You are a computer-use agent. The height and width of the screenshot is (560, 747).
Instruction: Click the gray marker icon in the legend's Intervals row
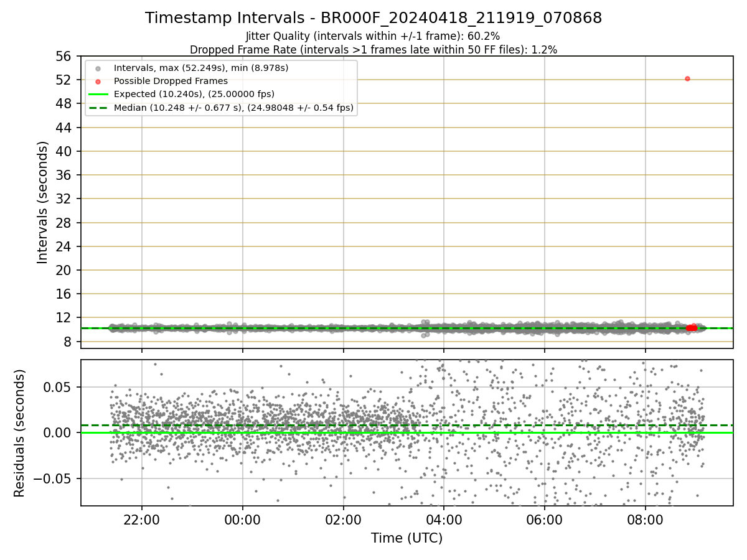tap(98, 68)
